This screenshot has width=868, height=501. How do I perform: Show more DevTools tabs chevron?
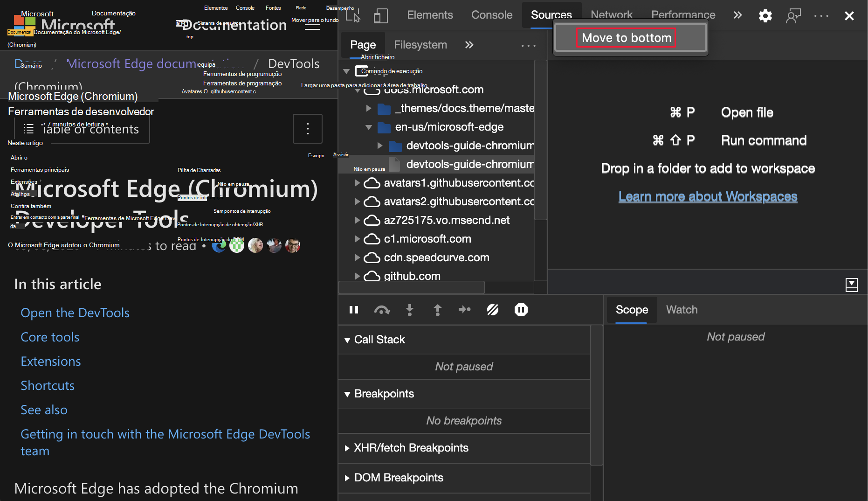[x=737, y=15]
